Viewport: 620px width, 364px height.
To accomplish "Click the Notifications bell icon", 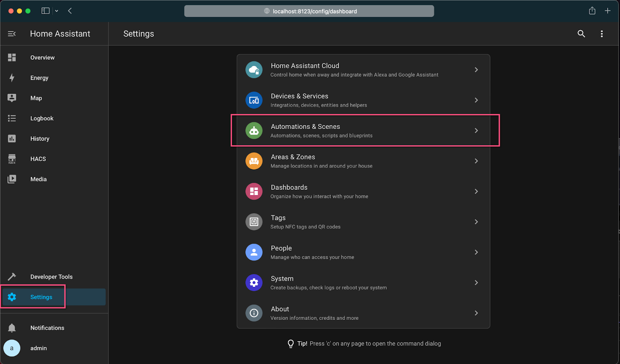I will click(x=12, y=328).
